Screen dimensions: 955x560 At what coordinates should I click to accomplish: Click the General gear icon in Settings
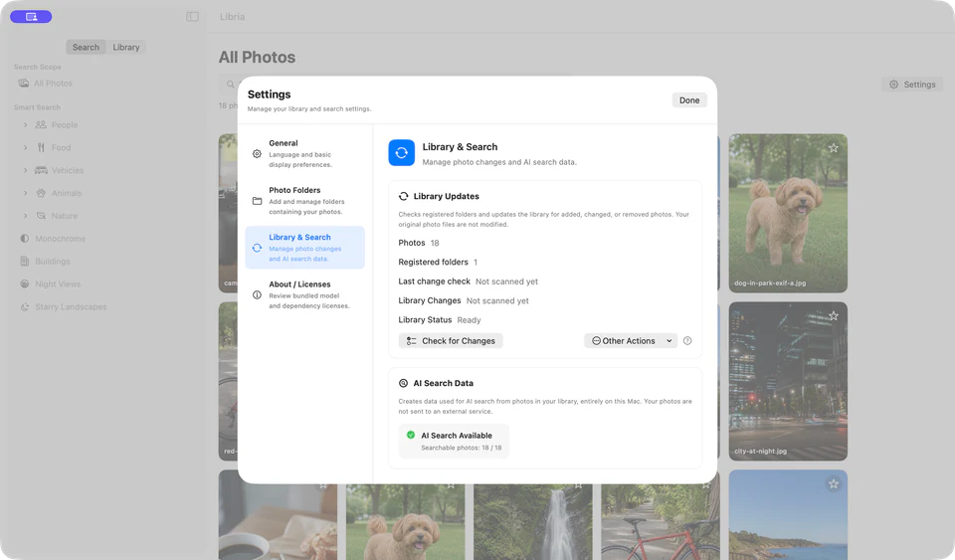(257, 154)
